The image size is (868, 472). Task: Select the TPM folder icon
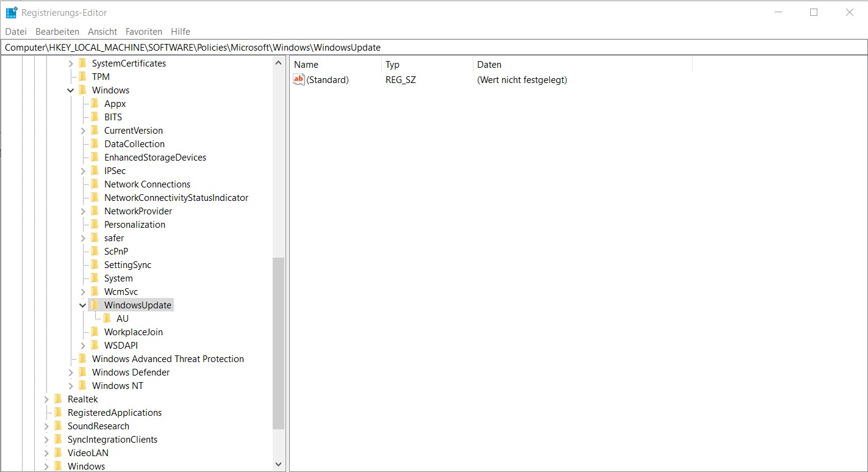82,76
